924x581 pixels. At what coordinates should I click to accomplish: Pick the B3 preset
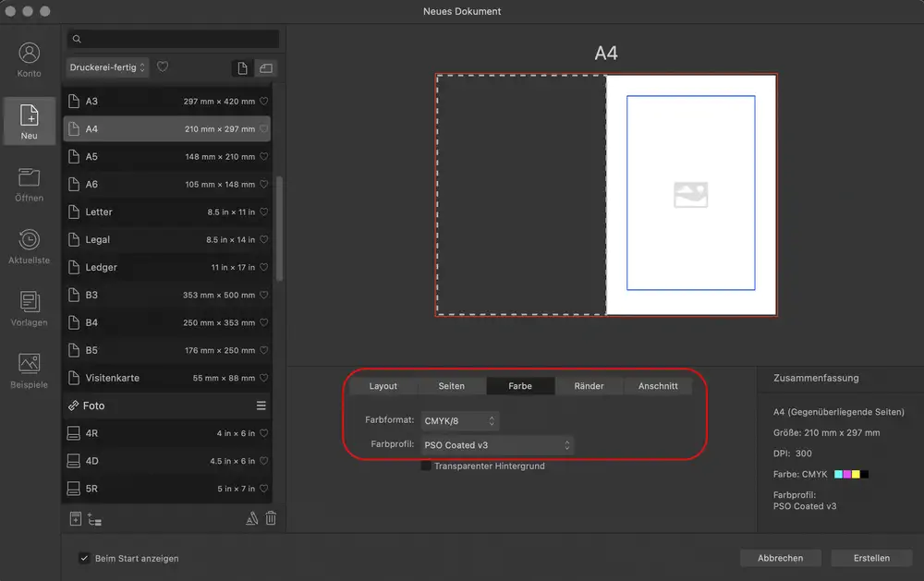pyautogui.click(x=166, y=295)
